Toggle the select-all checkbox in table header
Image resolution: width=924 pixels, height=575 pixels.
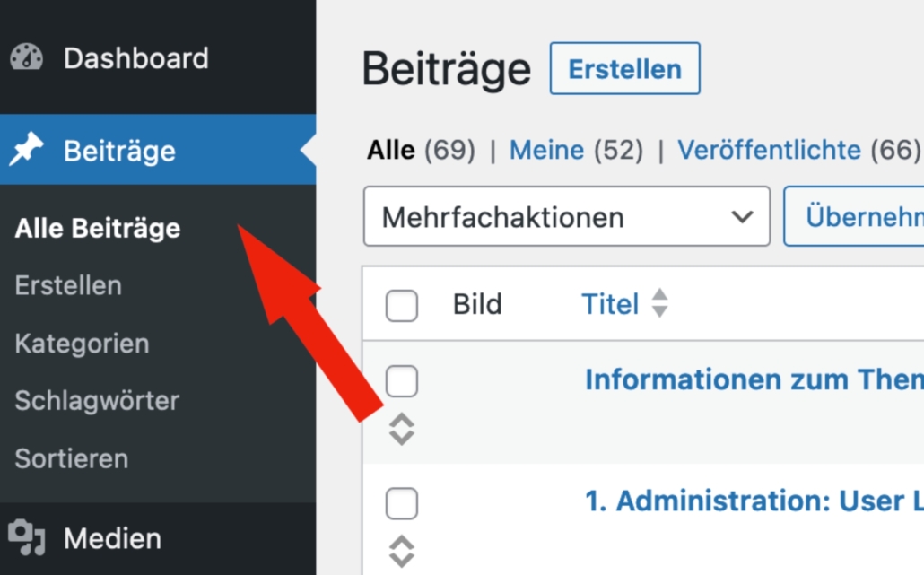[402, 306]
